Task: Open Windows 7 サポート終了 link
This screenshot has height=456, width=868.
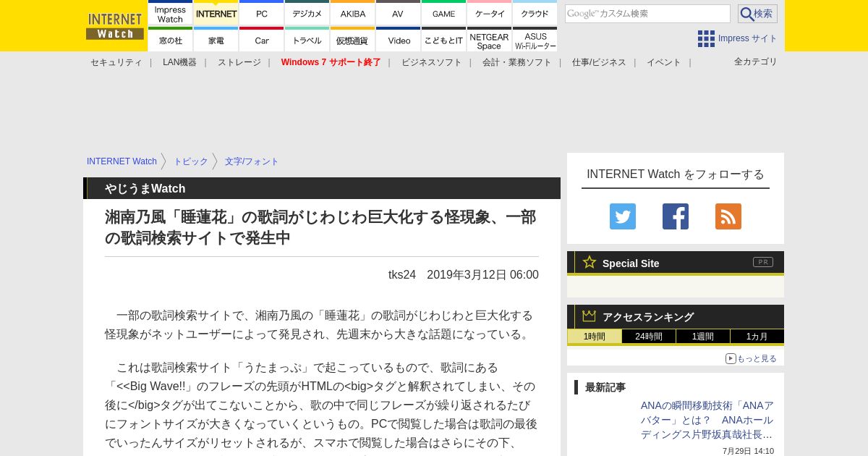Action: pos(331,62)
